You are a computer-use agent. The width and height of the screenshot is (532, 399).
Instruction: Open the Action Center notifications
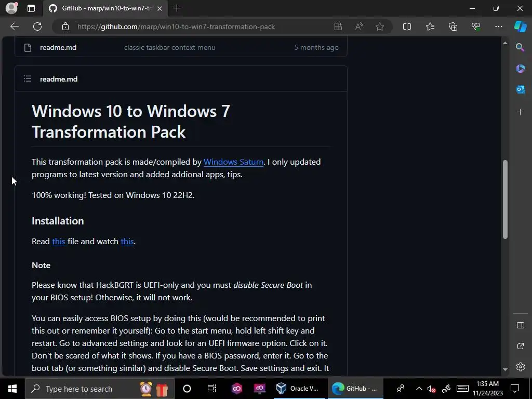click(x=515, y=389)
